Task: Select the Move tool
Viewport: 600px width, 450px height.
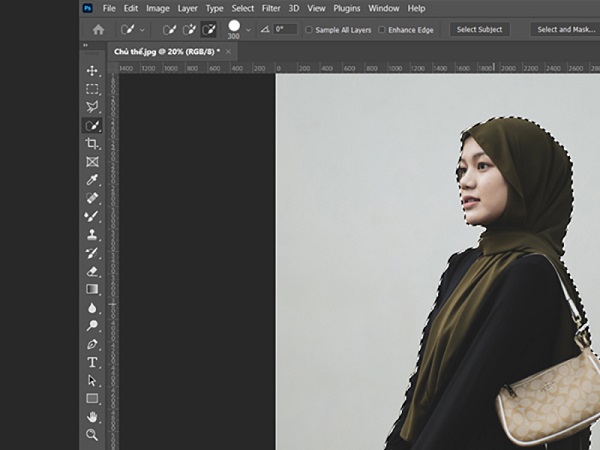Action: point(92,71)
